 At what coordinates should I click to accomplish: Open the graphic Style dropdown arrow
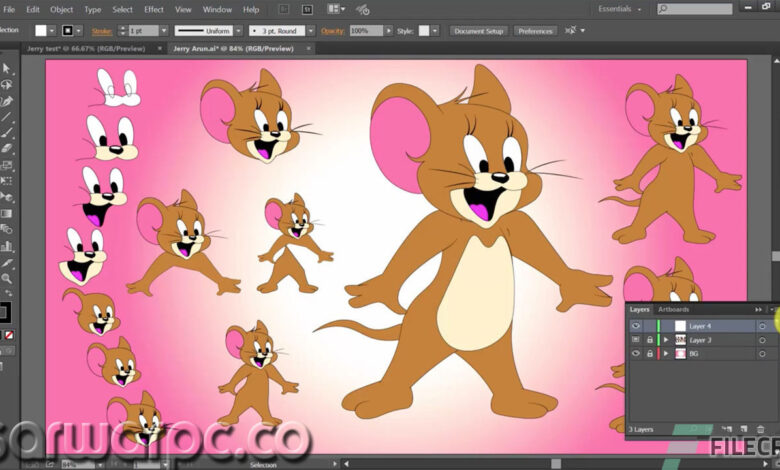435,30
